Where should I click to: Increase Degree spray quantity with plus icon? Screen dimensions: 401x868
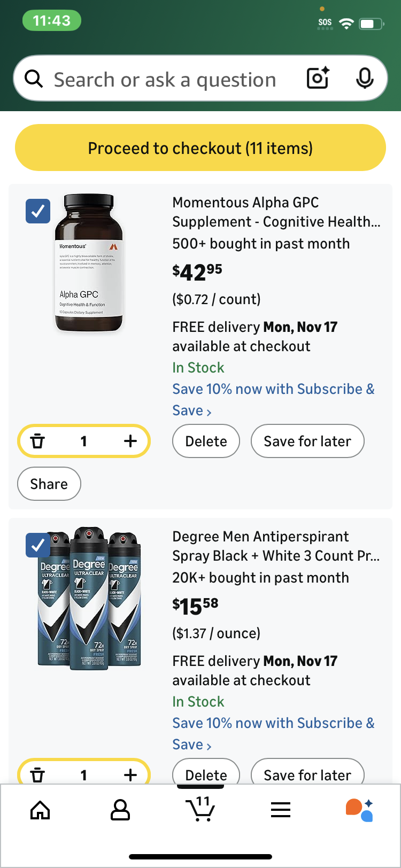pyautogui.click(x=130, y=774)
